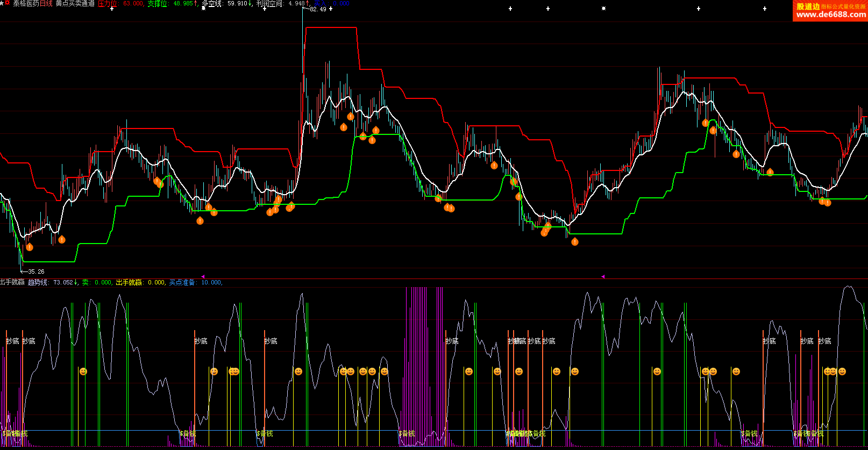Select the 黄点买卖通道 indicator name
The width and height of the screenshot is (868, 450).
click(x=75, y=4)
